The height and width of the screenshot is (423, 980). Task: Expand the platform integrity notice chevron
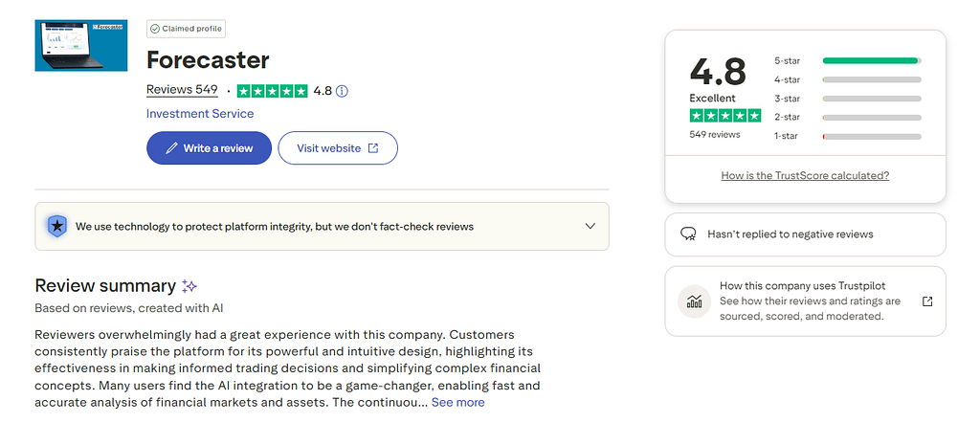pos(590,226)
